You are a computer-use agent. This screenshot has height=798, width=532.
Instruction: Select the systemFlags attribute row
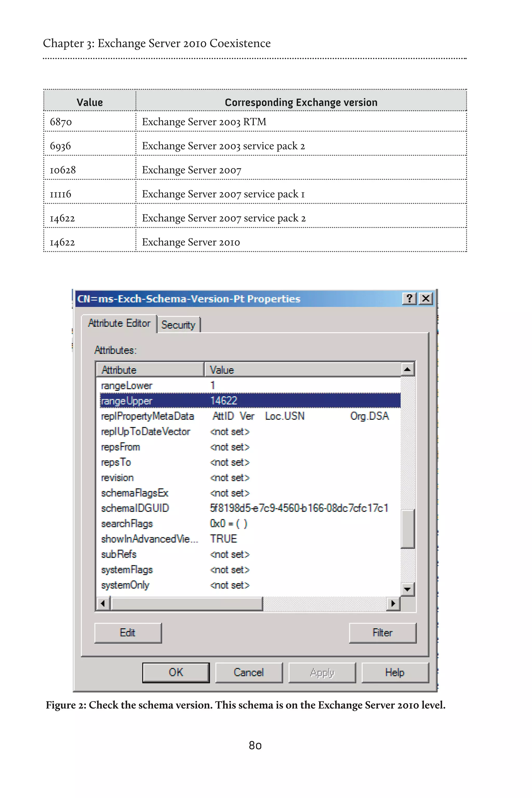click(250, 570)
